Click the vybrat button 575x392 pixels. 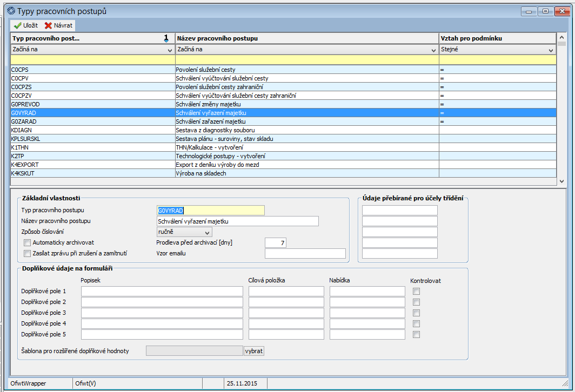tap(254, 351)
